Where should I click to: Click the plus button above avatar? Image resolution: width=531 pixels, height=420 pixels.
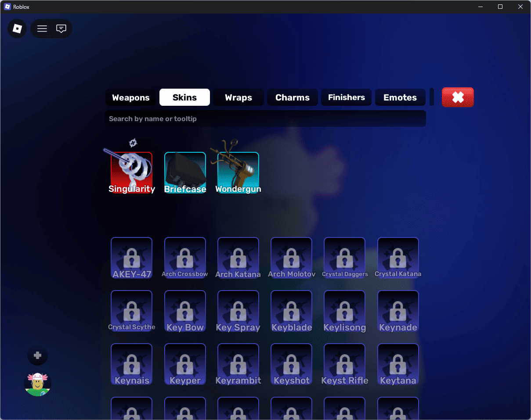point(37,355)
